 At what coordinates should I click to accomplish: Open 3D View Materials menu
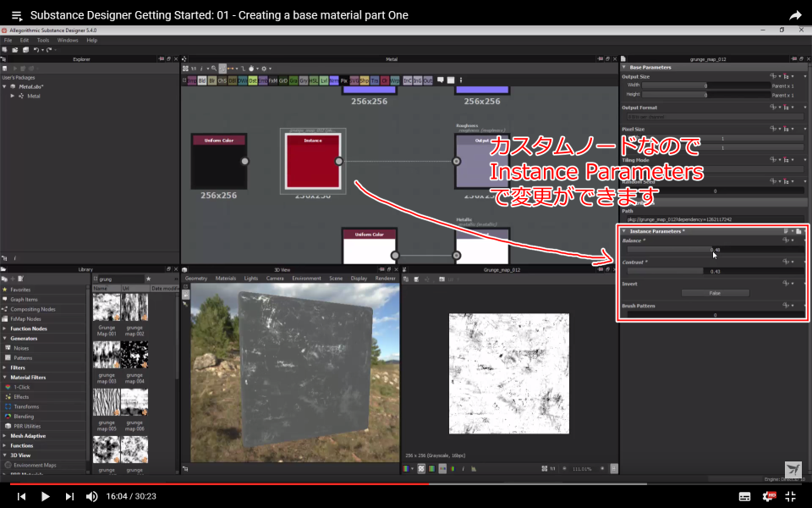point(226,279)
